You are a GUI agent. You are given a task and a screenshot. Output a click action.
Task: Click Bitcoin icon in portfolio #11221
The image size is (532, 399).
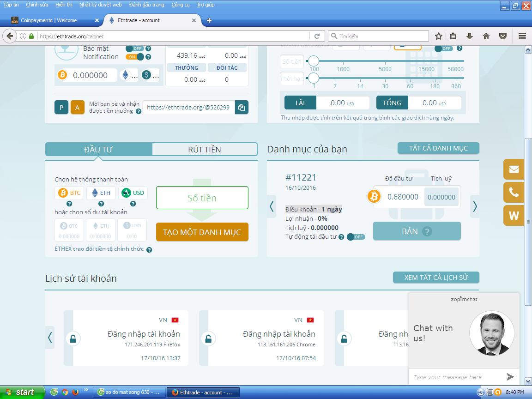pos(374,196)
